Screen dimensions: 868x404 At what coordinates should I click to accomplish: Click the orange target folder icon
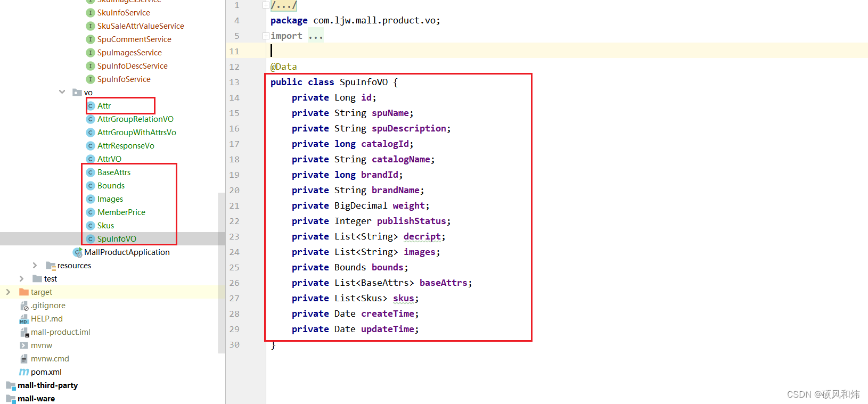coord(23,292)
